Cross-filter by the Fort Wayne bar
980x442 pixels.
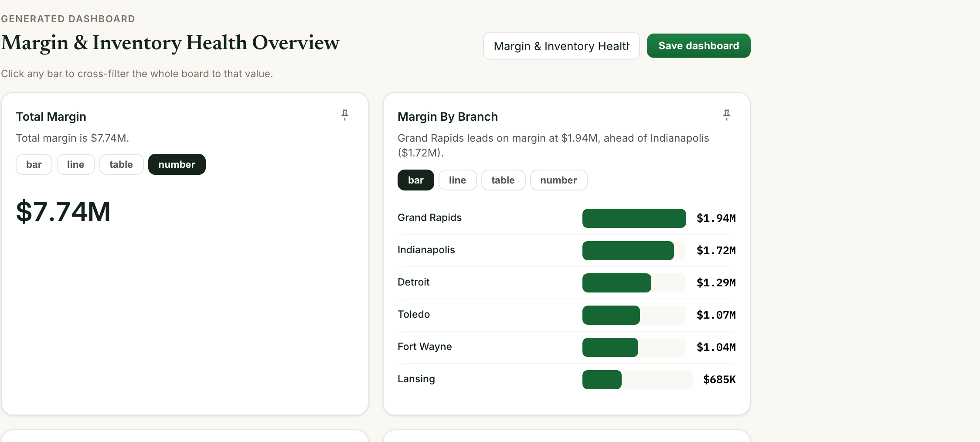[x=610, y=347]
